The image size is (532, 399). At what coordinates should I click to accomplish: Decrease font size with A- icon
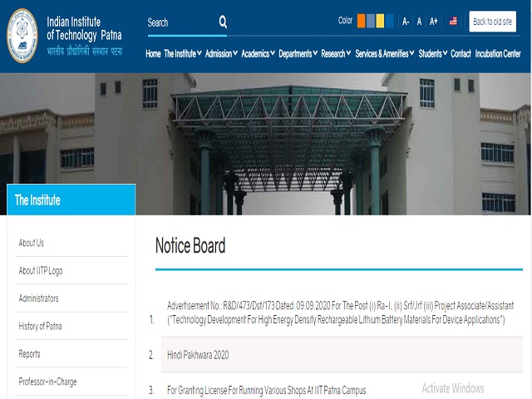pyautogui.click(x=406, y=22)
